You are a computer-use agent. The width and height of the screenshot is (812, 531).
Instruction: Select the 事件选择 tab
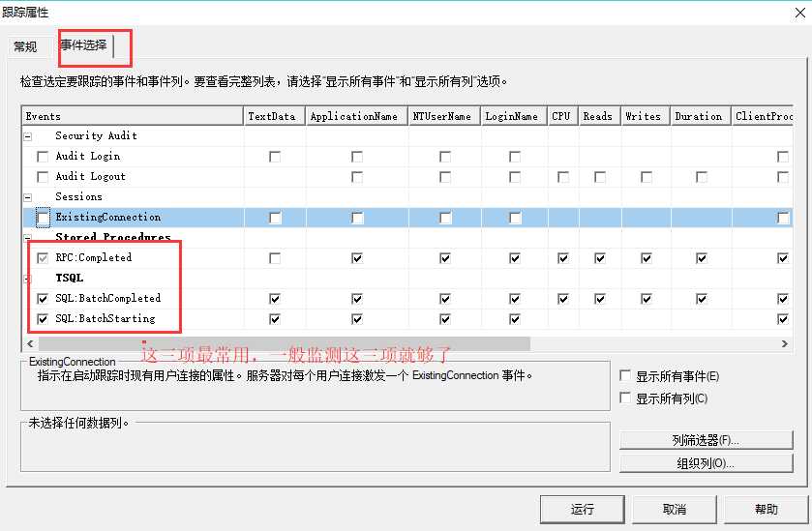83,45
